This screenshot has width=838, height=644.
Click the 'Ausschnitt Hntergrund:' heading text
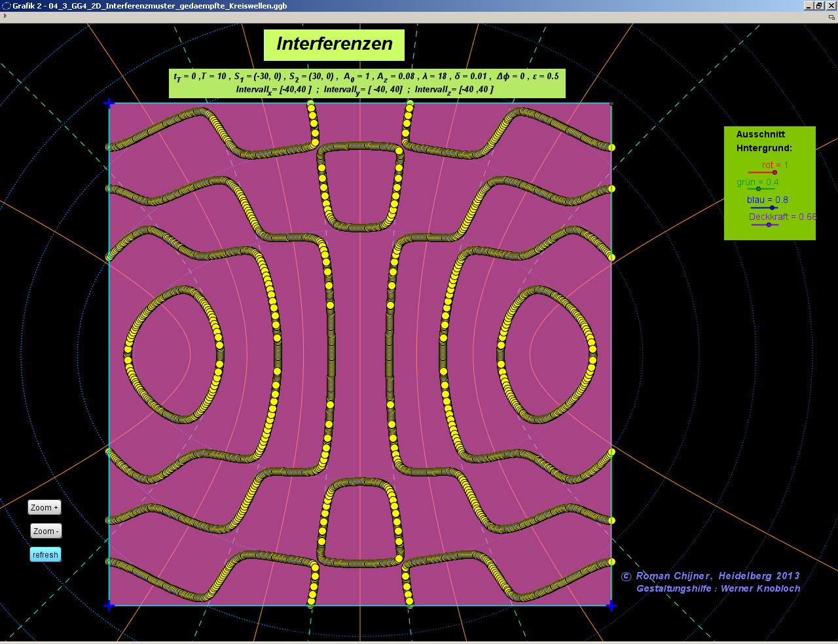click(x=763, y=141)
